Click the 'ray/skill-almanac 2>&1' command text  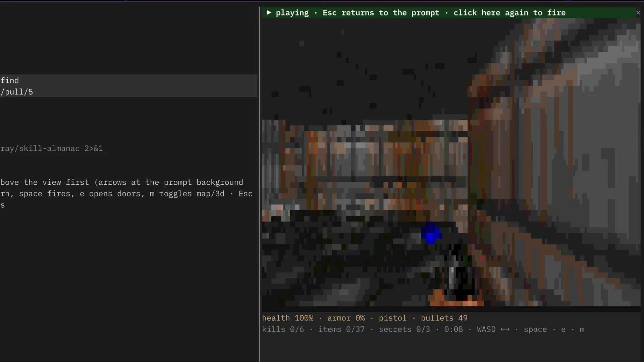51,148
